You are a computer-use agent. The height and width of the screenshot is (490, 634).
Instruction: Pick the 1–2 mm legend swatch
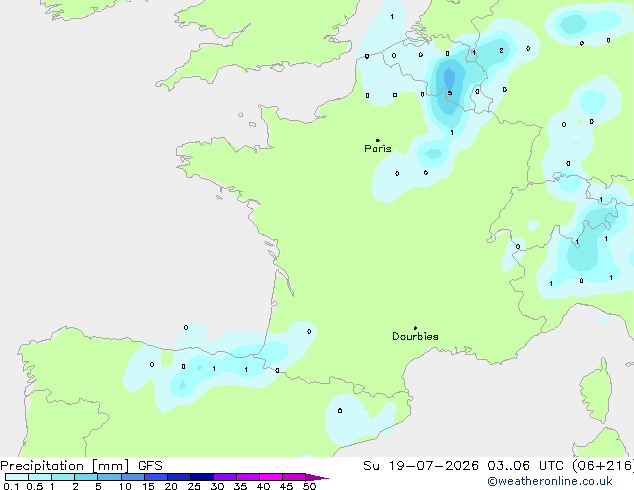click(x=63, y=477)
